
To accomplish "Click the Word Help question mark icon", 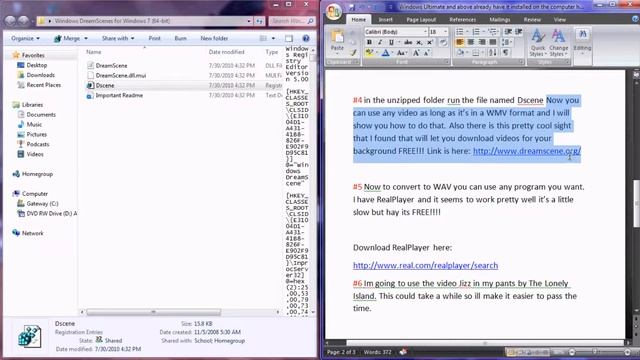I will click(x=636, y=19).
